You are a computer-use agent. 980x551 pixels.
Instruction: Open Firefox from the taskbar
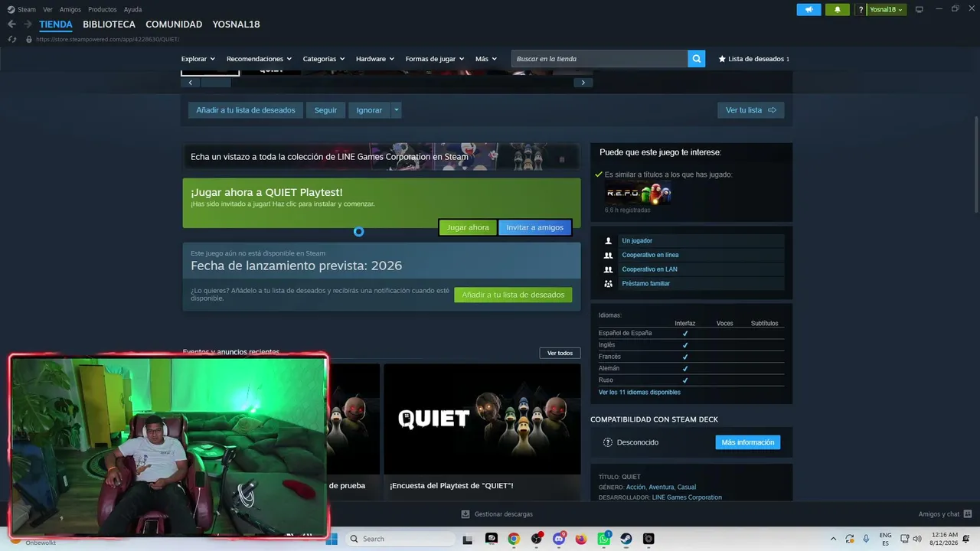pos(581,539)
